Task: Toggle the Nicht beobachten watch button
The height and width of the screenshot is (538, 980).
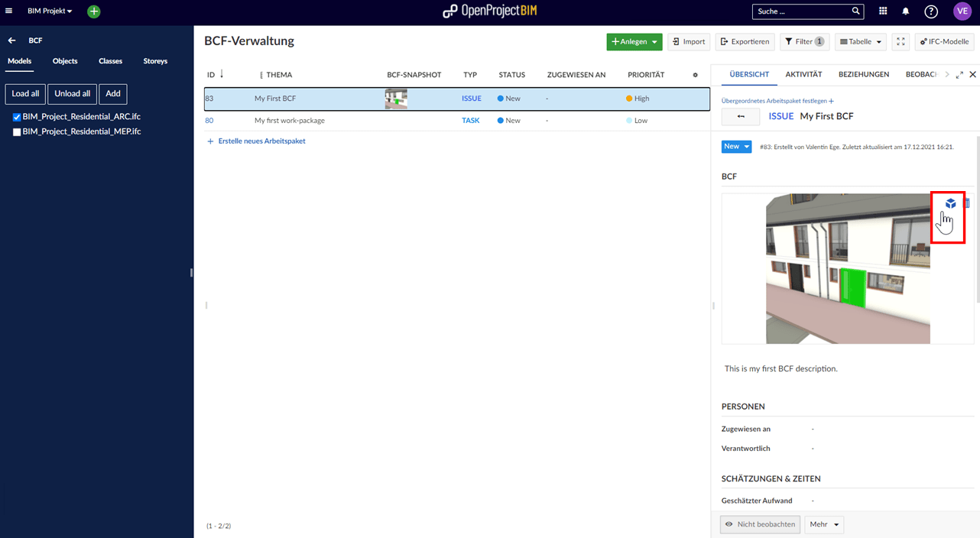Action: pyautogui.click(x=760, y=524)
